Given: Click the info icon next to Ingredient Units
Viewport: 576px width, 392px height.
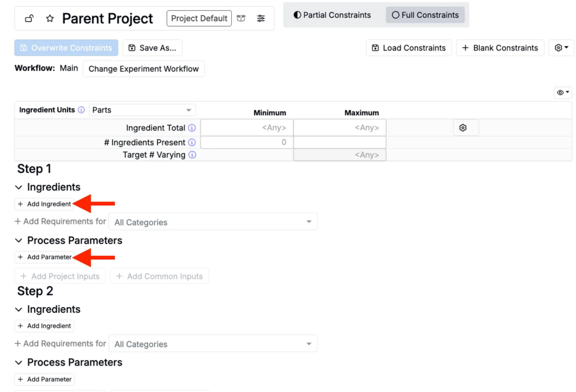Looking at the screenshot, I should [x=81, y=110].
